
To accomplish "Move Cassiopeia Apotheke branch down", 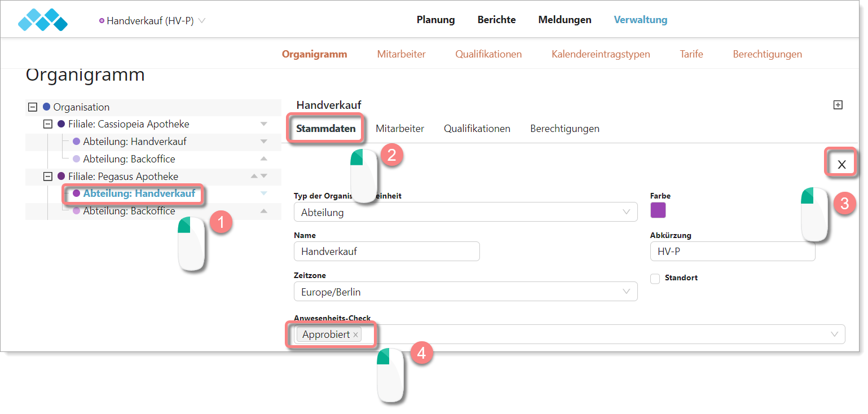I will tap(263, 124).
